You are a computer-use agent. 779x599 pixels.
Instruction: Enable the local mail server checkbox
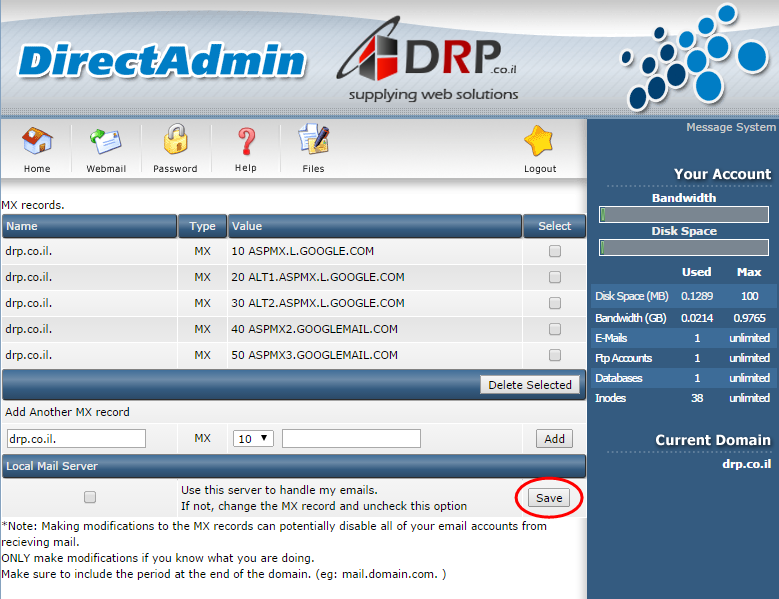[x=90, y=497]
